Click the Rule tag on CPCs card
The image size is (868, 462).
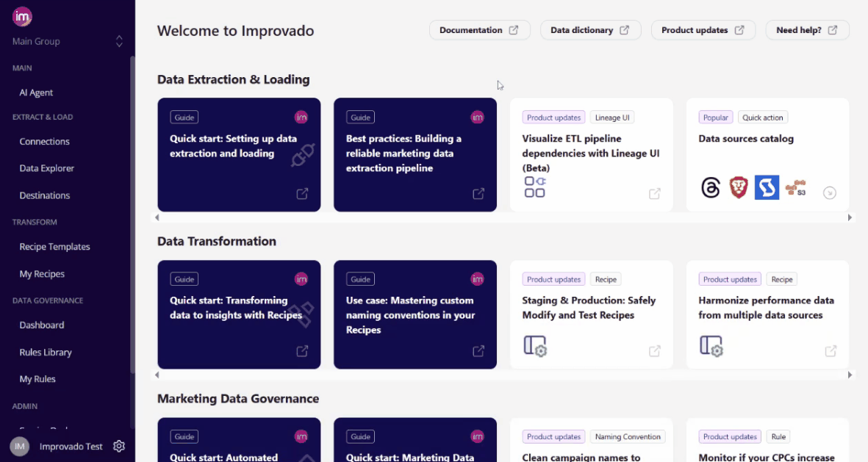(x=778, y=436)
